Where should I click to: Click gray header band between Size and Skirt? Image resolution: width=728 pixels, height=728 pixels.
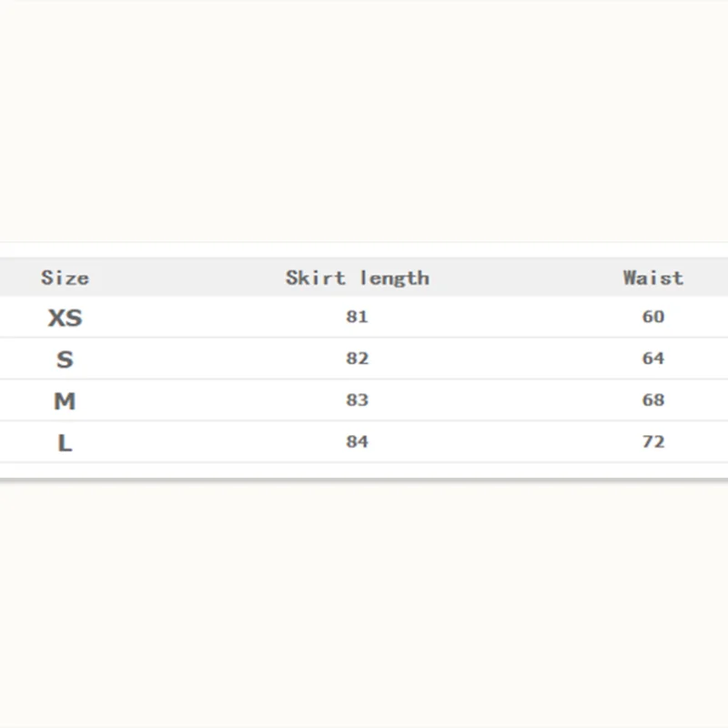click(x=182, y=278)
